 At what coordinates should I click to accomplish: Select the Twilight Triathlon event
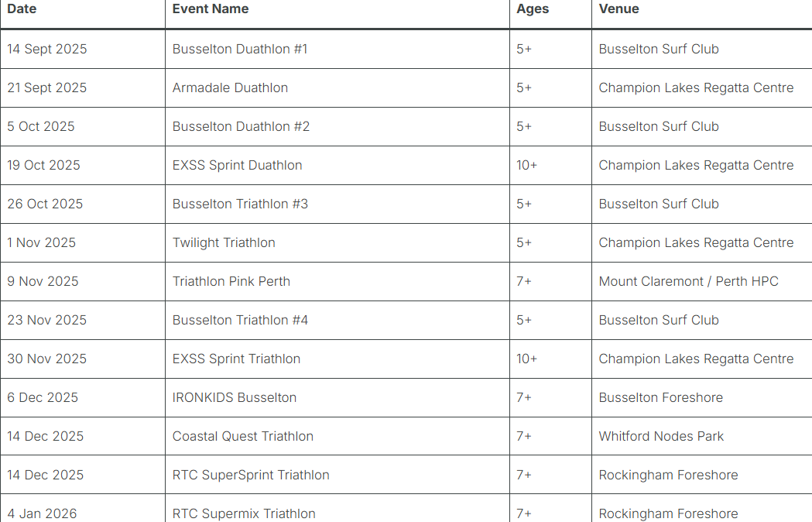coord(224,242)
